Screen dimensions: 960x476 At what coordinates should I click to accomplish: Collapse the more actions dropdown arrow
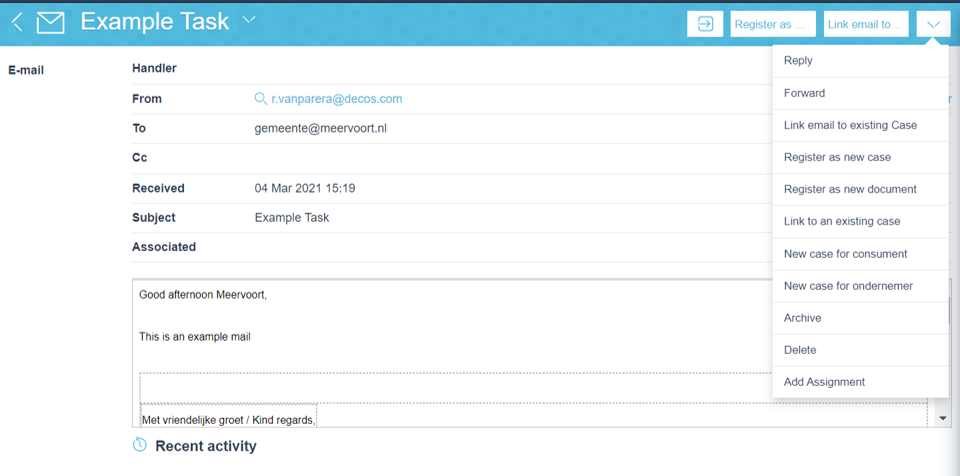(x=933, y=24)
